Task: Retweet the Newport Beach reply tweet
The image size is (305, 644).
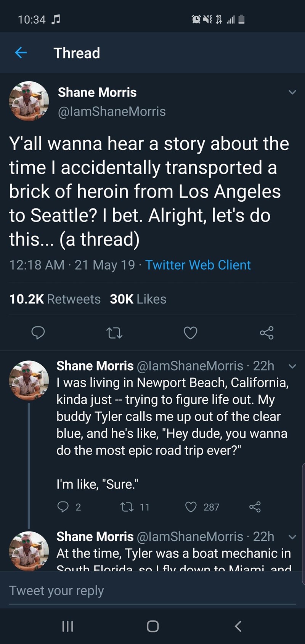Action: pyautogui.click(x=125, y=507)
